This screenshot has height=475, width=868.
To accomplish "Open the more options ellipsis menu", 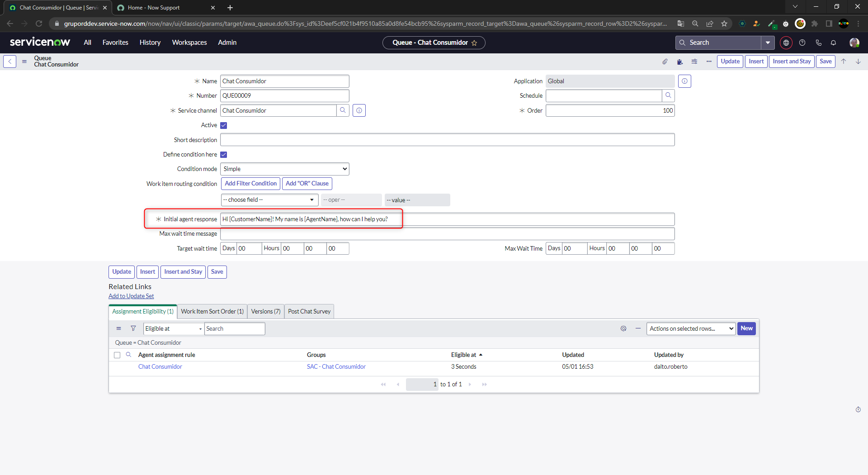I will (x=709, y=62).
